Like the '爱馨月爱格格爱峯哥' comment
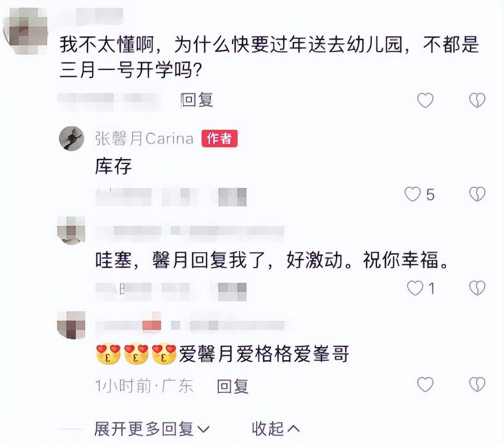 pos(425,384)
